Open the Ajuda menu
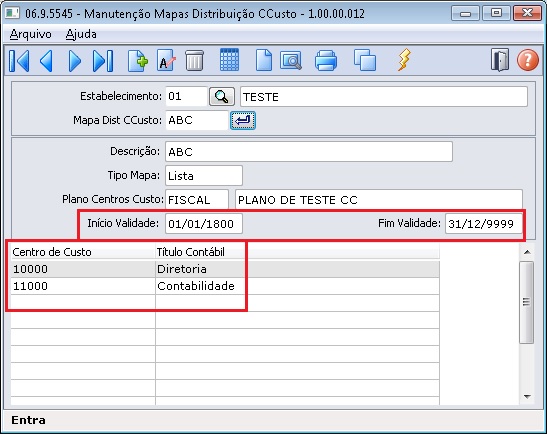The width and height of the screenshot is (547, 434). tap(81, 34)
